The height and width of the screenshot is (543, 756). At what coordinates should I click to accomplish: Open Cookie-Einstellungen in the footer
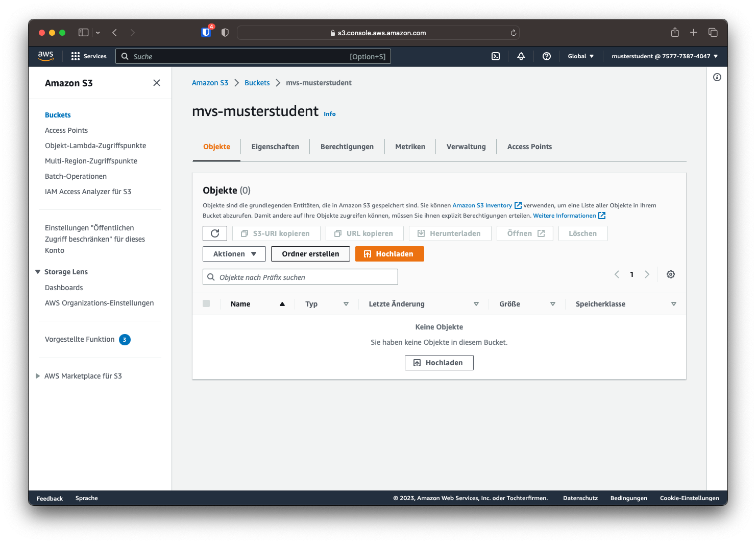pyautogui.click(x=689, y=498)
